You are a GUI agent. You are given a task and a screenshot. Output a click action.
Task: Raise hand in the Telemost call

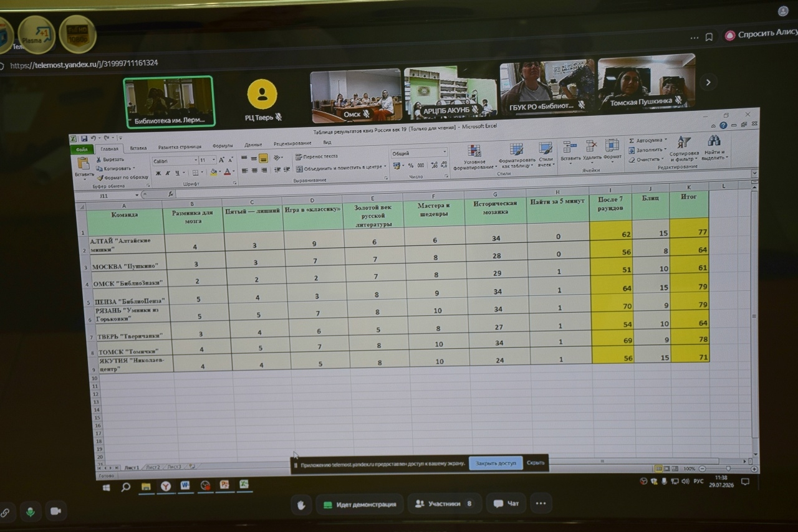click(300, 505)
